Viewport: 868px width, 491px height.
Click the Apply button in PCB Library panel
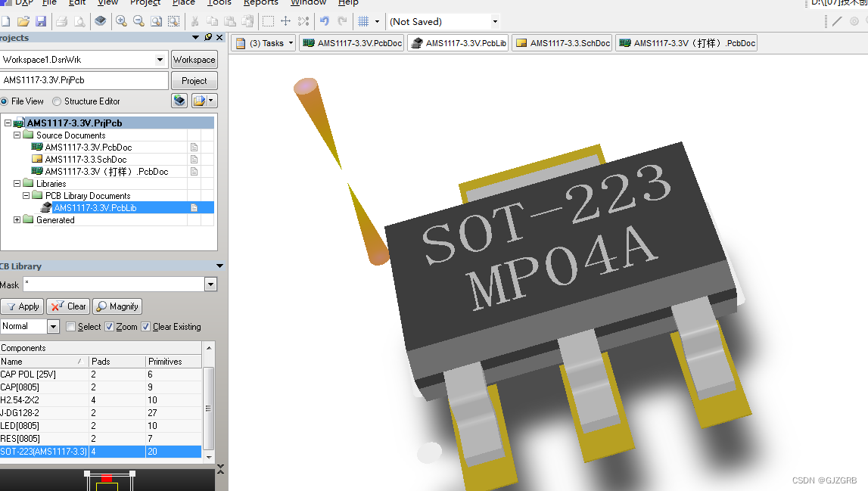point(22,306)
